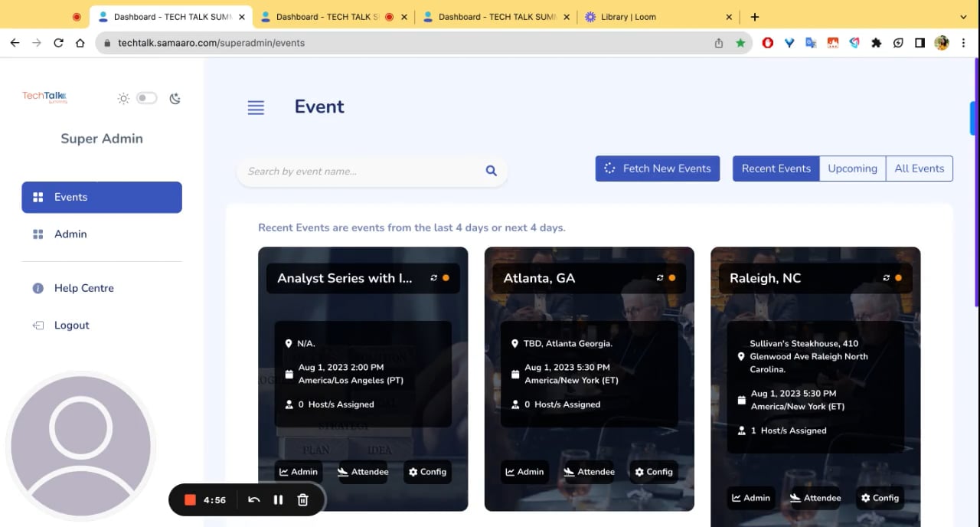Toggle the light/dark theme switch
Screen dimensions: 980x527
(x=147, y=98)
